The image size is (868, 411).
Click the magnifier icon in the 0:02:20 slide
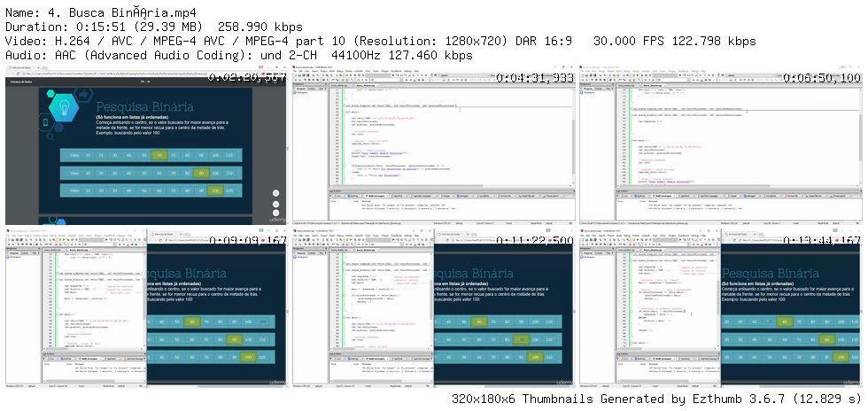[x=50, y=136]
